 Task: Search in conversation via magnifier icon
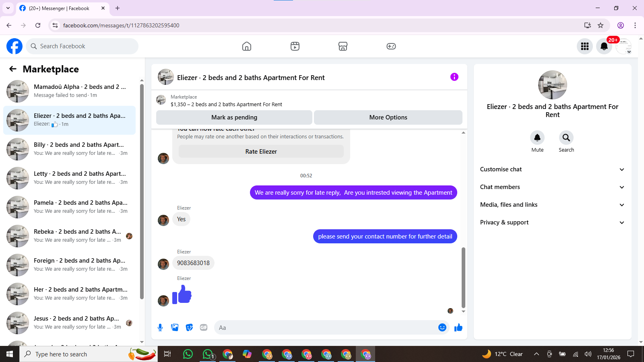click(566, 138)
